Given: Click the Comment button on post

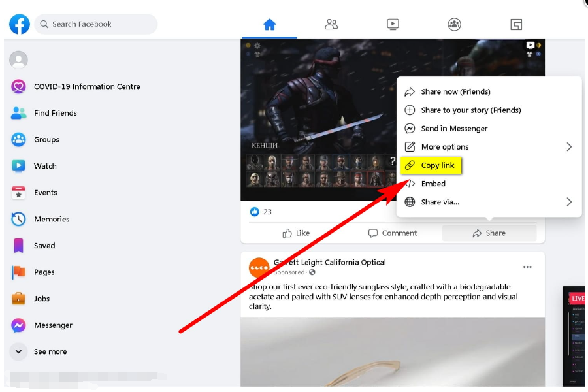Looking at the screenshot, I should [x=392, y=233].
